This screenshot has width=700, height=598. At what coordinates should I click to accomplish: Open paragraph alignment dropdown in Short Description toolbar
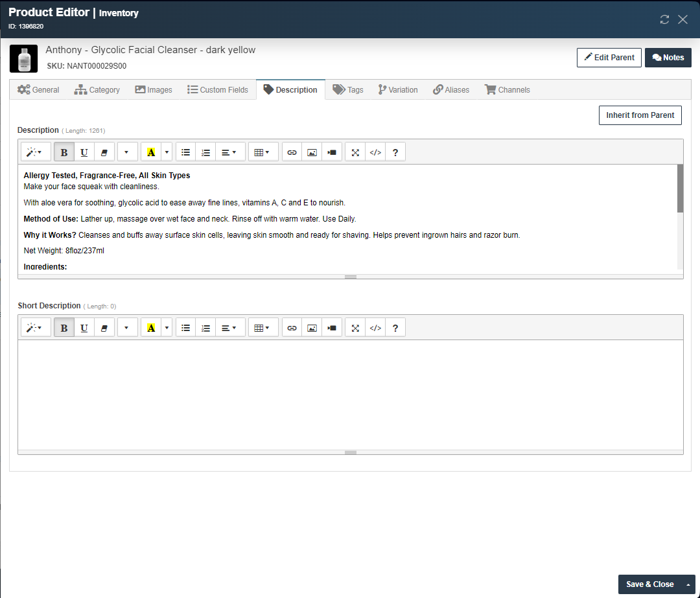pyautogui.click(x=230, y=328)
